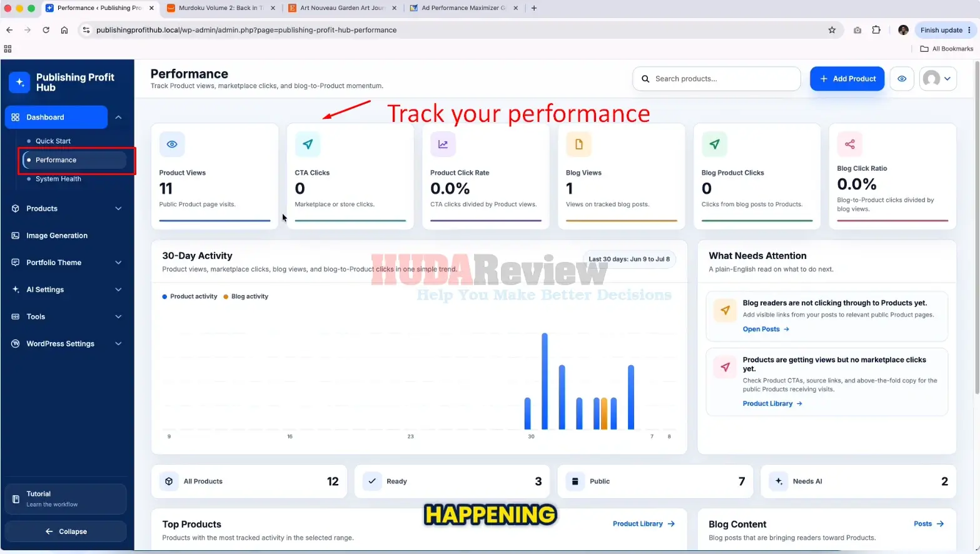Open a new browser tab
The width and height of the screenshot is (980, 554).
(533, 8)
